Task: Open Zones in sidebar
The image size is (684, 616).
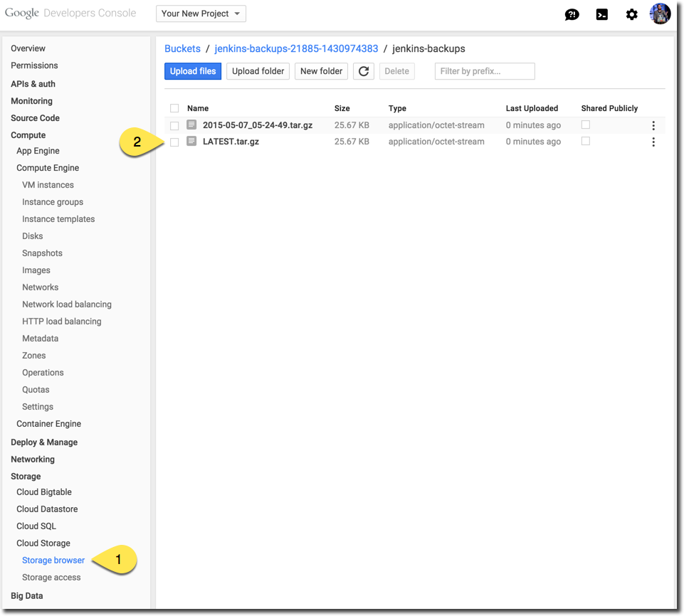Action: (x=34, y=355)
